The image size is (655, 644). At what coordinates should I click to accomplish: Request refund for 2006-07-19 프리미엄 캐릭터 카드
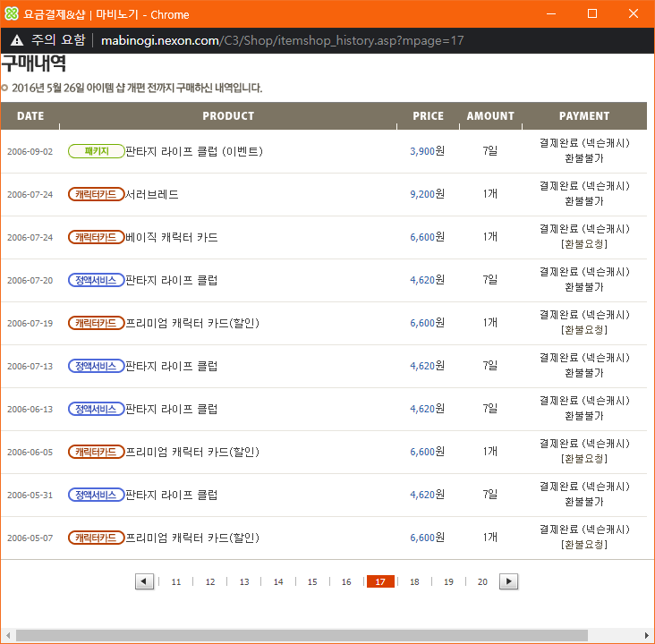pos(584,330)
